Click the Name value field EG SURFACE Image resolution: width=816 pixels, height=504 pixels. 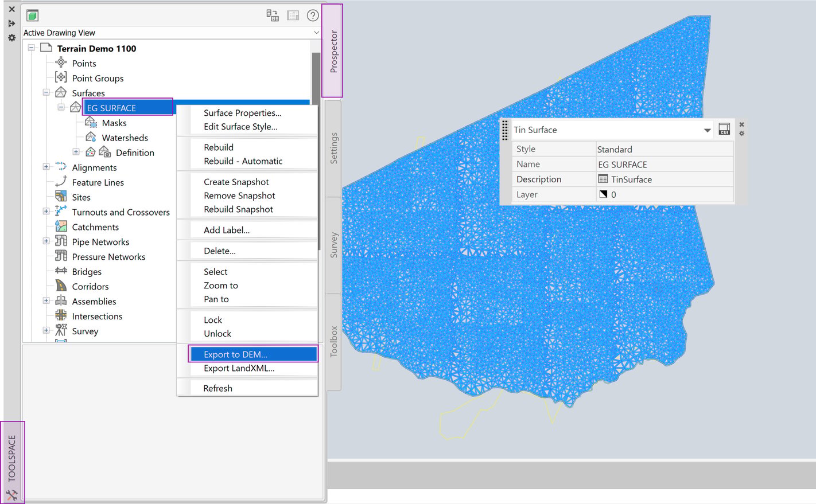pos(665,165)
